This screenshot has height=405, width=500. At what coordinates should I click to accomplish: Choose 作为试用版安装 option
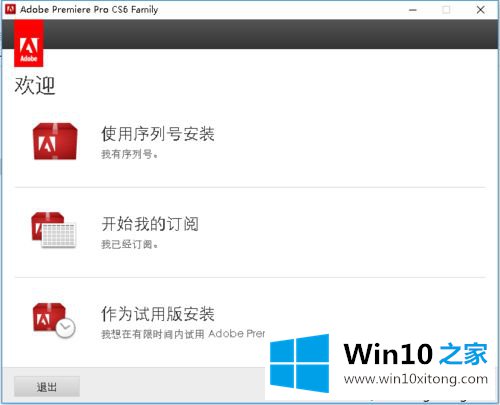[x=158, y=314]
